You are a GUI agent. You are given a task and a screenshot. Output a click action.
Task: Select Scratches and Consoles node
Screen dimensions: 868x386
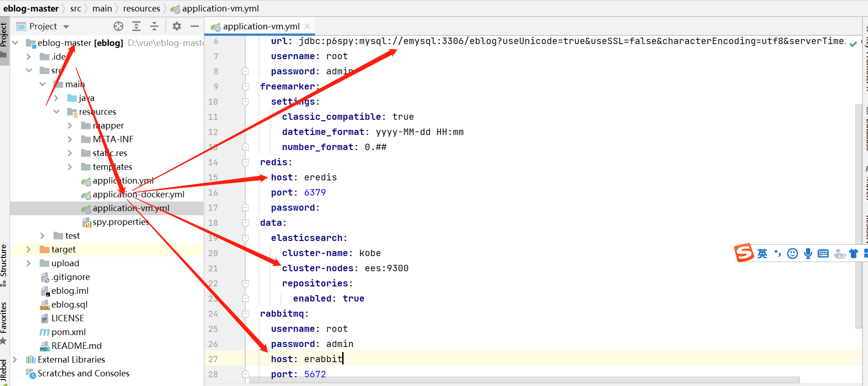coord(83,373)
